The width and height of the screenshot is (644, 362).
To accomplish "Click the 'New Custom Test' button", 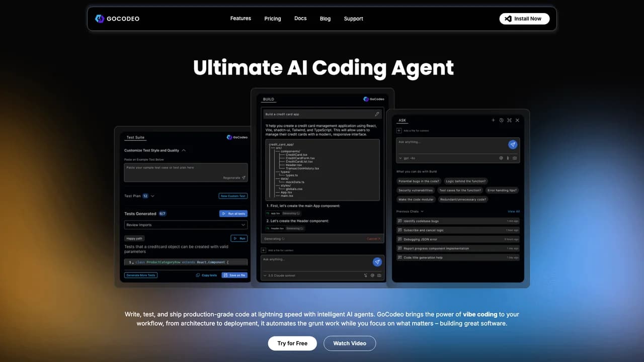I will [233, 196].
